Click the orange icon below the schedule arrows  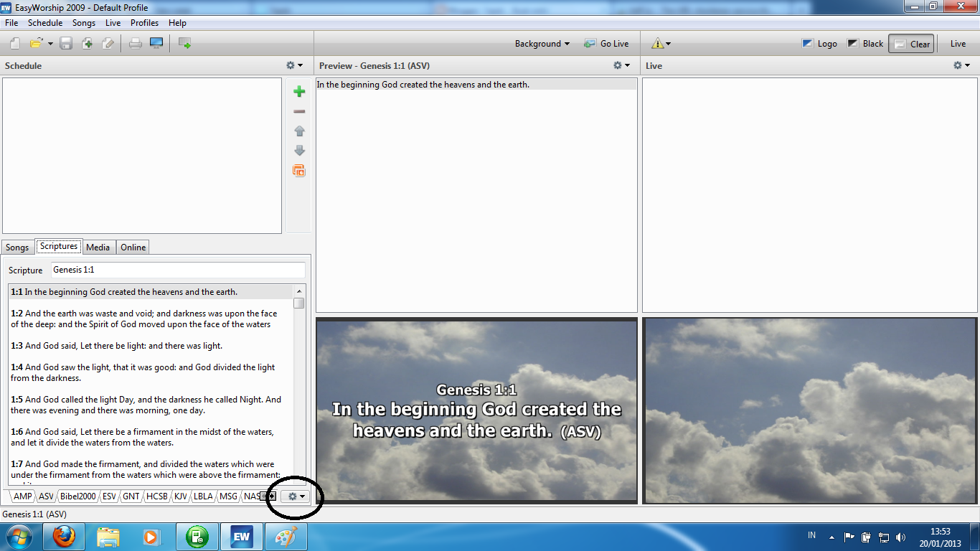(x=299, y=171)
